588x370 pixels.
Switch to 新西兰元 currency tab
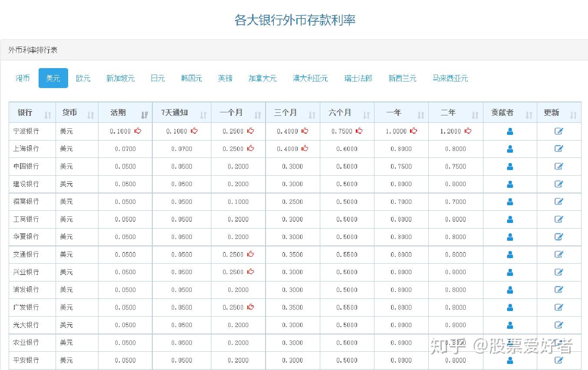[402, 78]
